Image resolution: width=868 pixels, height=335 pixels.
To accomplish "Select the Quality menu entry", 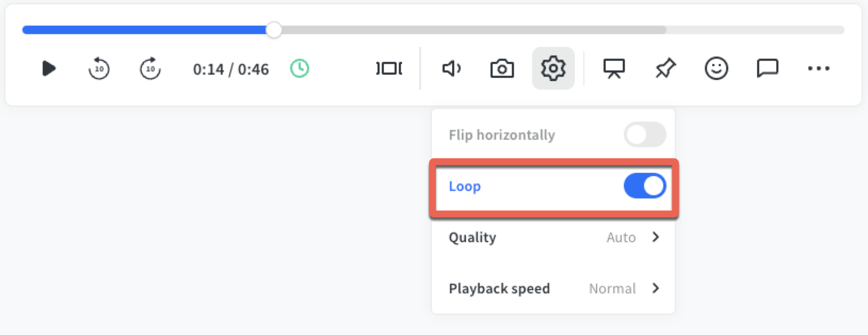I will click(x=472, y=237).
